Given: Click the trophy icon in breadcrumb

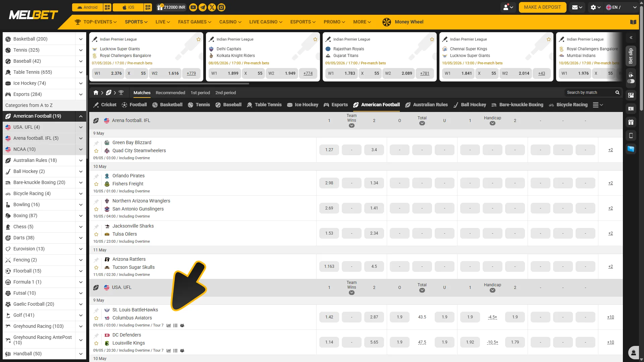Looking at the screenshot, I should coord(121,93).
